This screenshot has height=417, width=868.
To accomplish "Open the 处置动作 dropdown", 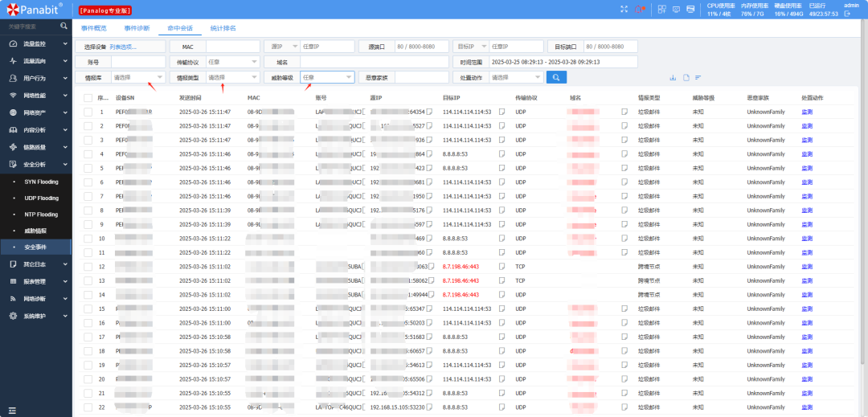I will pyautogui.click(x=517, y=77).
